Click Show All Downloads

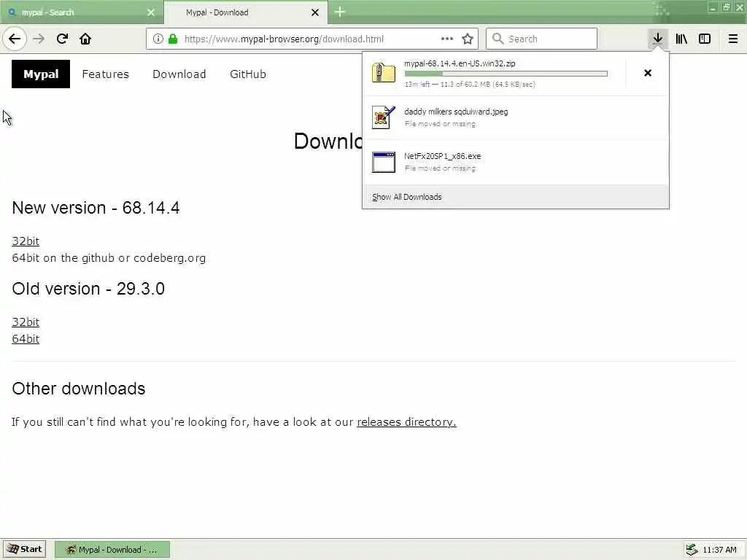(407, 197)
